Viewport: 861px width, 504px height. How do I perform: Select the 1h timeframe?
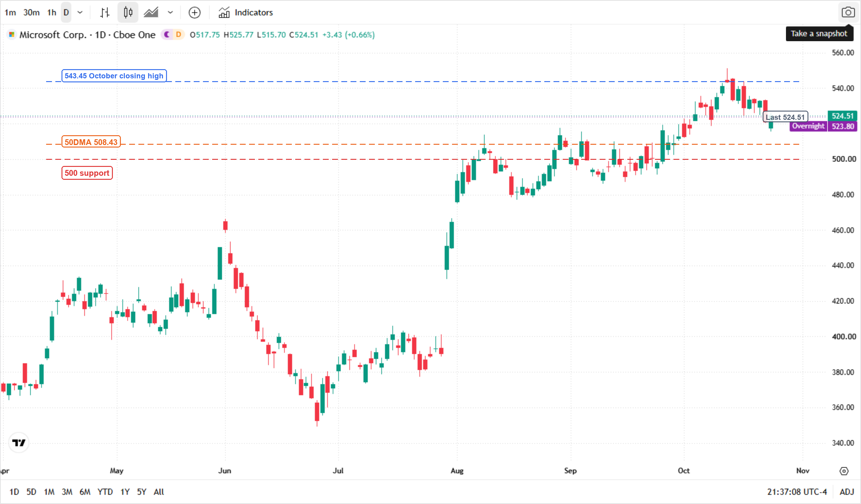pyautogui.click(x=52, y=13)
